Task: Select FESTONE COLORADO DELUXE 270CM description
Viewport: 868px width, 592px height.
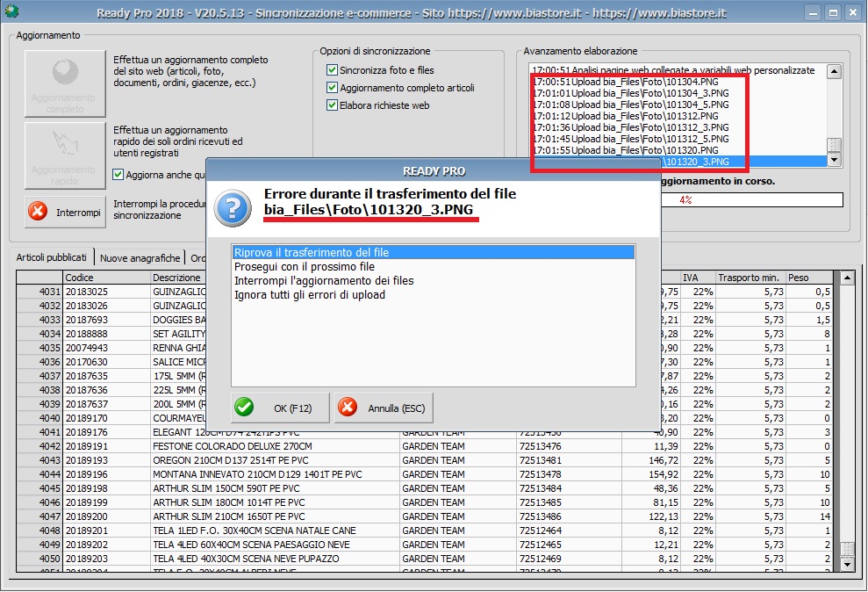Action: click(233, 446)
